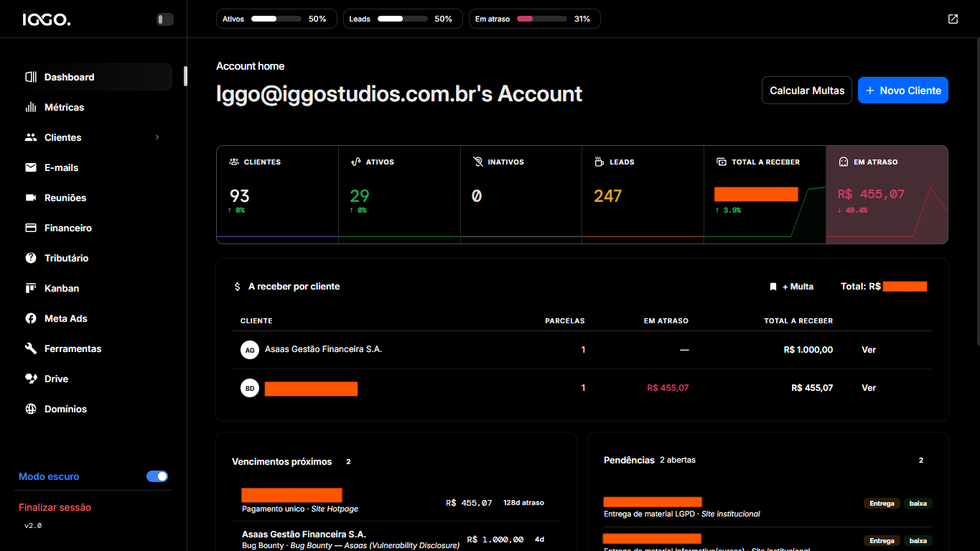Click the Tributário question mark icon
Viewport: 980px width, 551px height.
(31, 258)
